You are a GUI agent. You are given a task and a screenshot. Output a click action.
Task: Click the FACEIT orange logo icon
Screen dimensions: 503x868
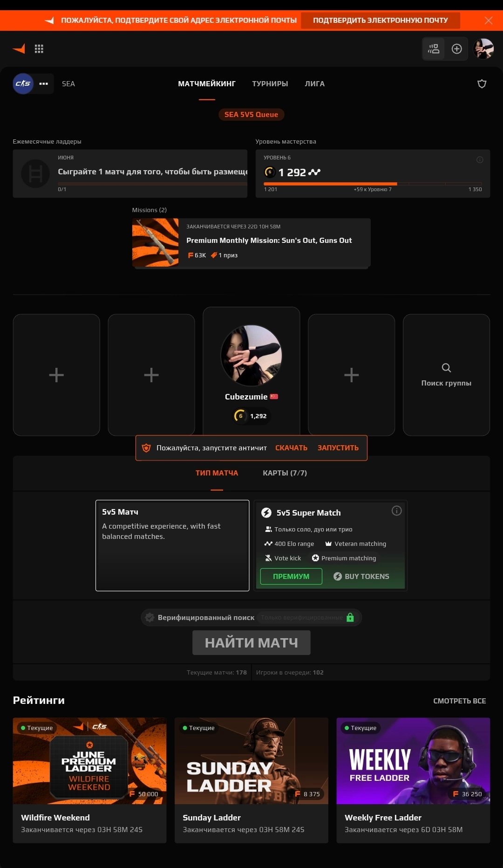[x=19, y=48]
